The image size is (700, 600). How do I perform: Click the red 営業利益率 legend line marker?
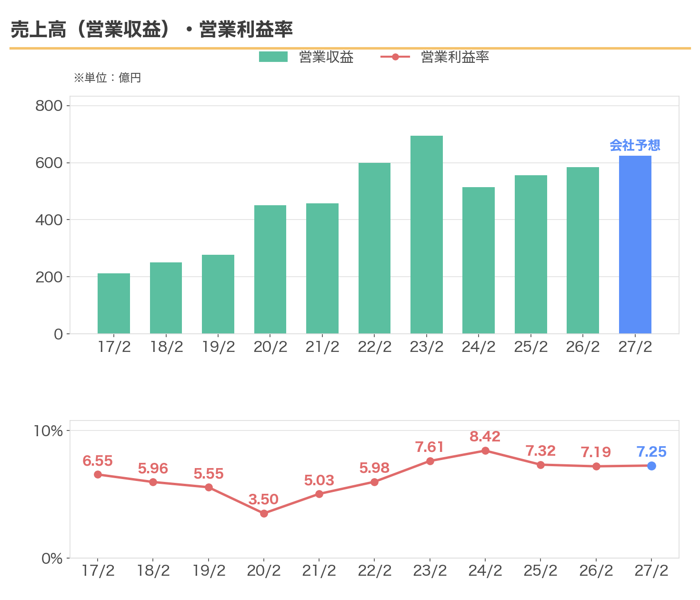(395, 57)
